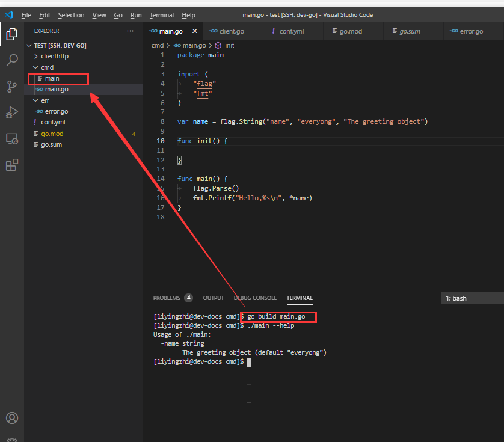The image size is (504, 442).
Task: Open Accounts icon in activity bar
Action: click(x=12, y=418)
